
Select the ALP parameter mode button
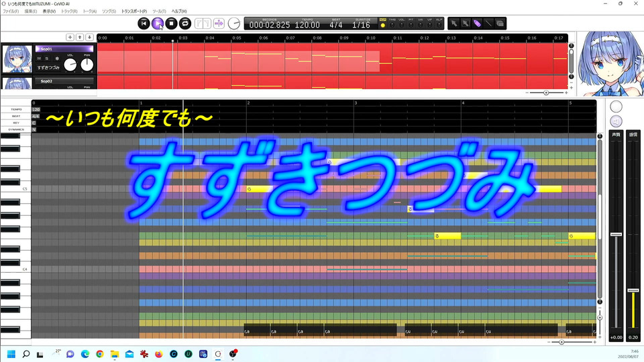439,25
